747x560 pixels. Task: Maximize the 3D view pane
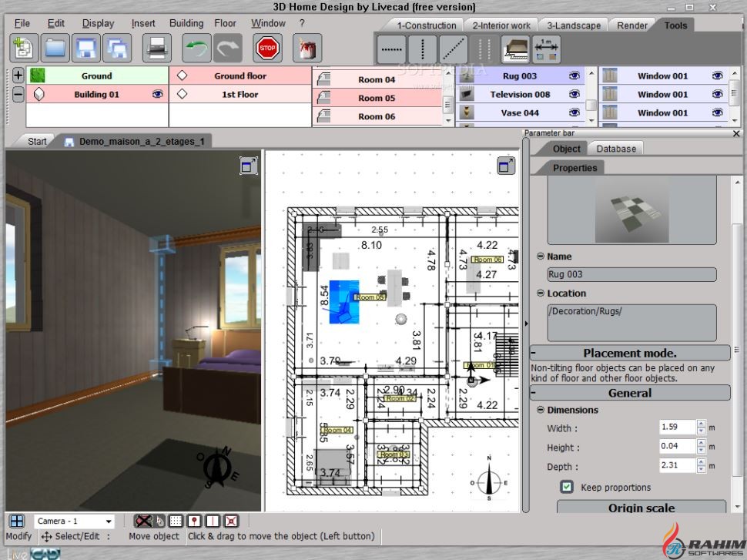(249, 166)
